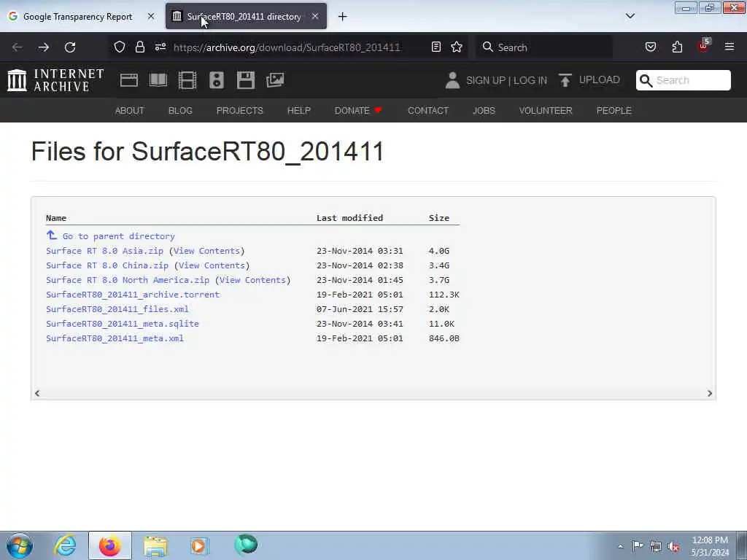Screen dimensions: 747x560
Task: Click the Firefox toolbar Search box
Action: pos(544,47)
